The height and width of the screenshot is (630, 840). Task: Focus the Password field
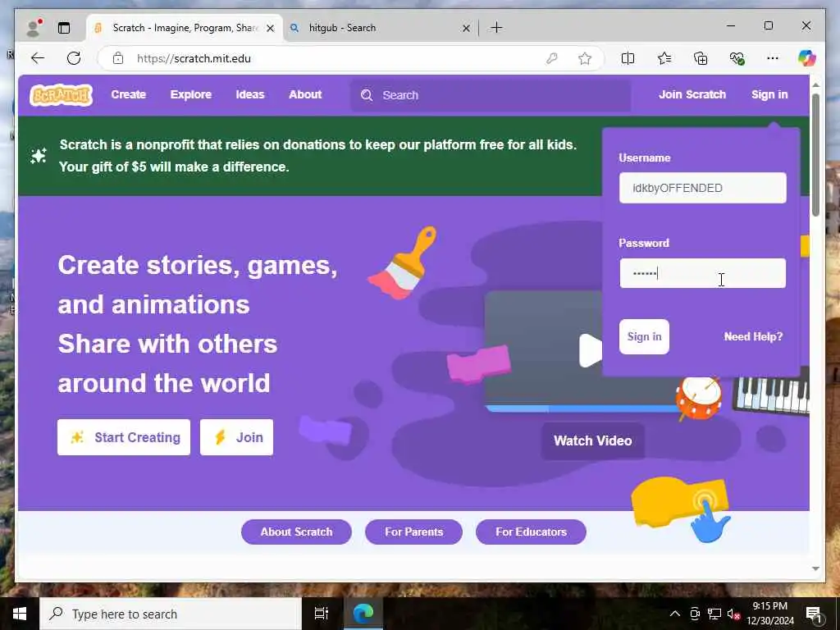[702, 273]
